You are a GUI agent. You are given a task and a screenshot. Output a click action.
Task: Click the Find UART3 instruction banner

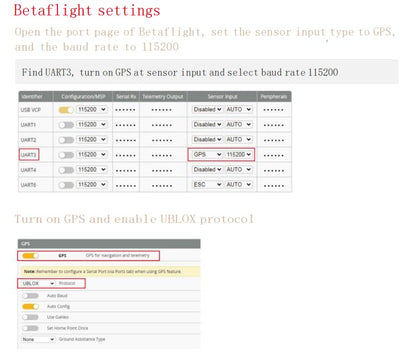tap(207, 72)
